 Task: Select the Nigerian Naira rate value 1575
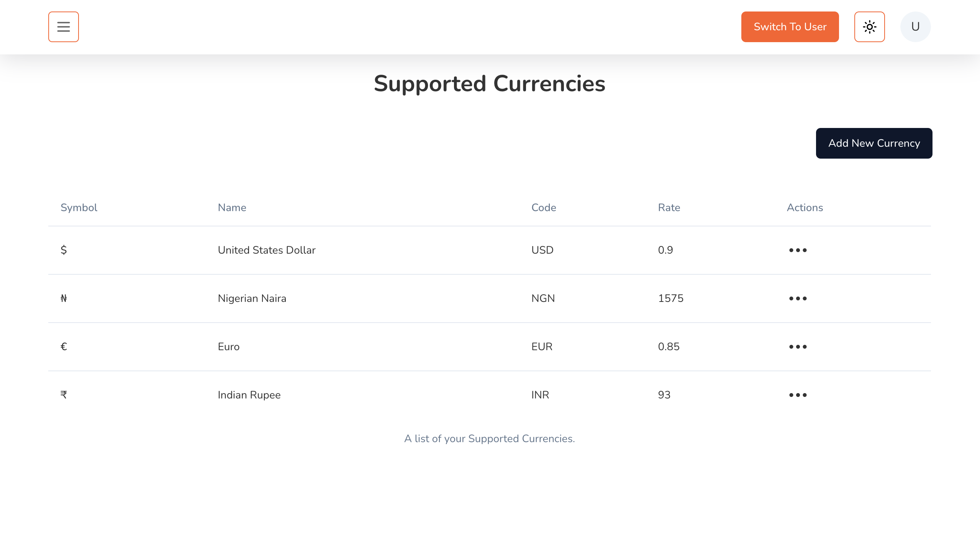(670, 298)
